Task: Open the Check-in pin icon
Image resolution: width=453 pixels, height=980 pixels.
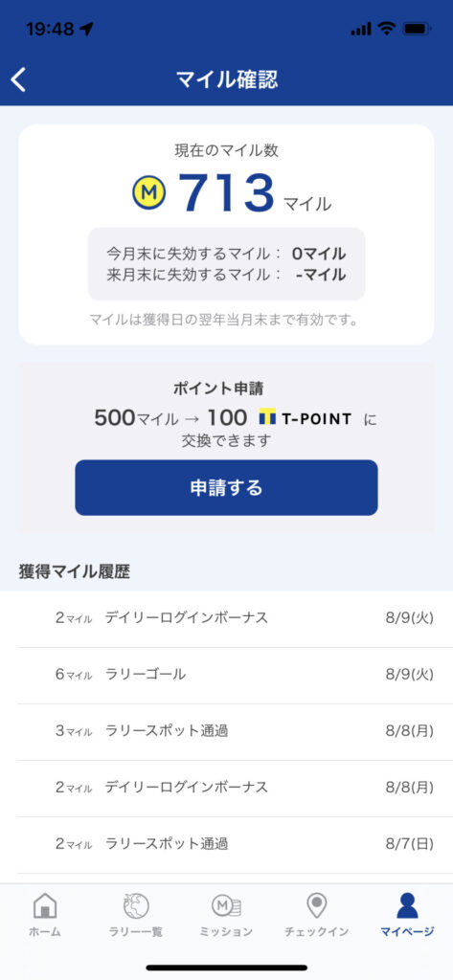Action: [x=317, y=905]
